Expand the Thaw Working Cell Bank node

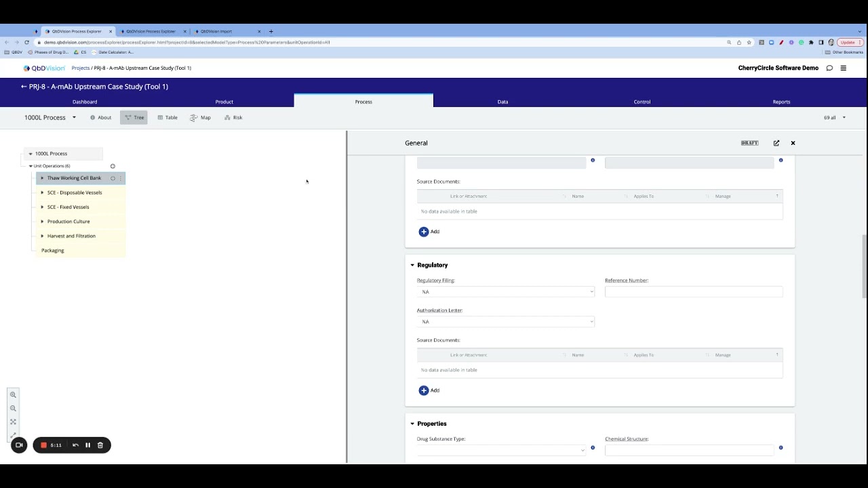[x=42, y=178]
